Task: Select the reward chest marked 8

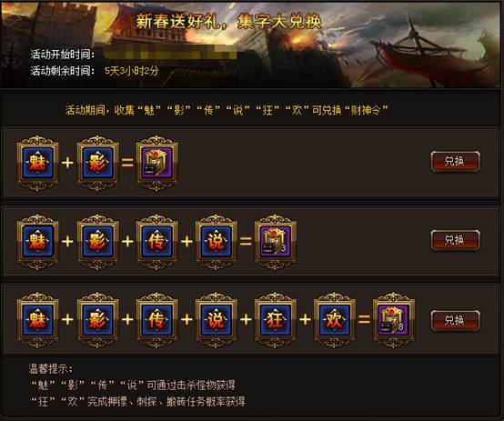Action: click(x=394, y=320)
